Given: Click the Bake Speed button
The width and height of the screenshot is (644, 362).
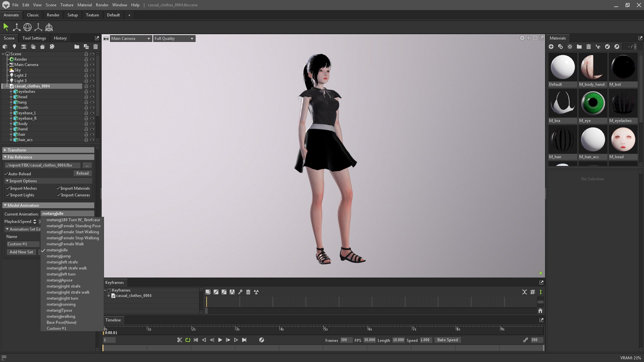Looking at the screenshot, I should click(447, 340).
